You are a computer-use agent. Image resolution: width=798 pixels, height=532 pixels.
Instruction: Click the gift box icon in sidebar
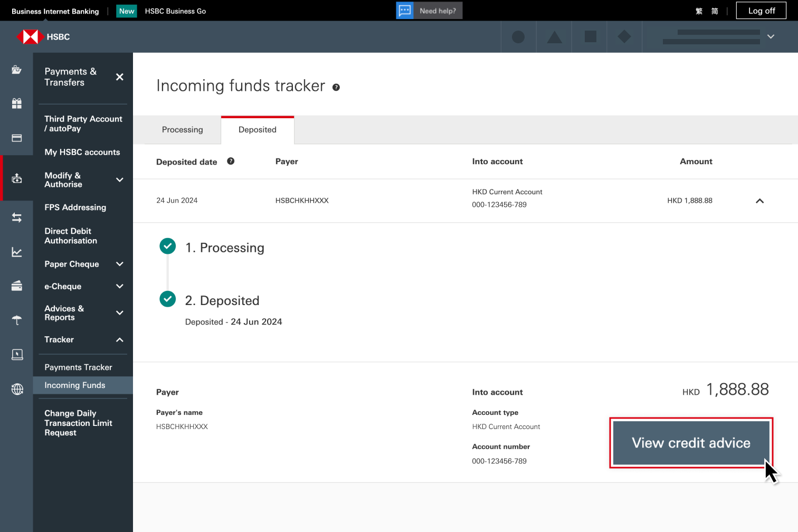pyautogui.click(x=17, y=103)
